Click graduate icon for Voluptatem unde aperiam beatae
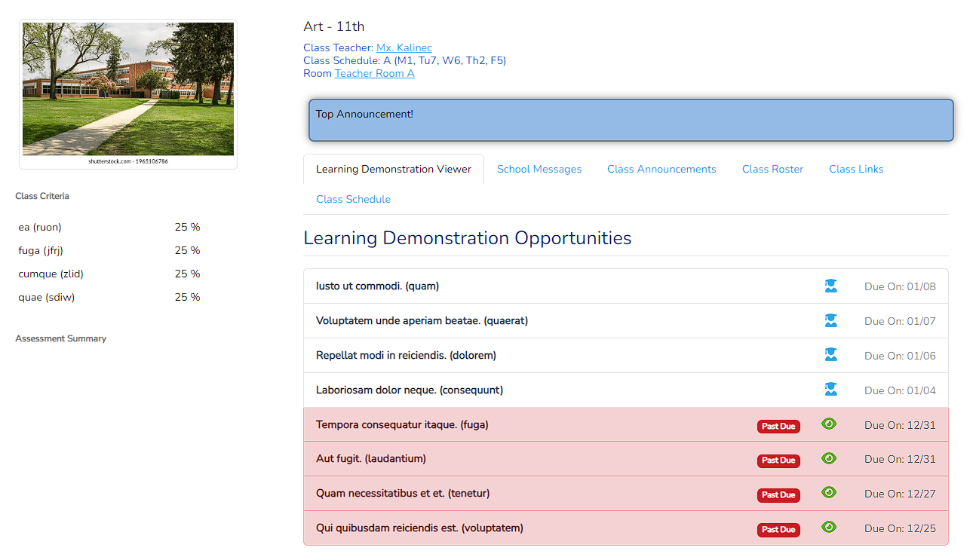The image size is (976, 560). 830,320
